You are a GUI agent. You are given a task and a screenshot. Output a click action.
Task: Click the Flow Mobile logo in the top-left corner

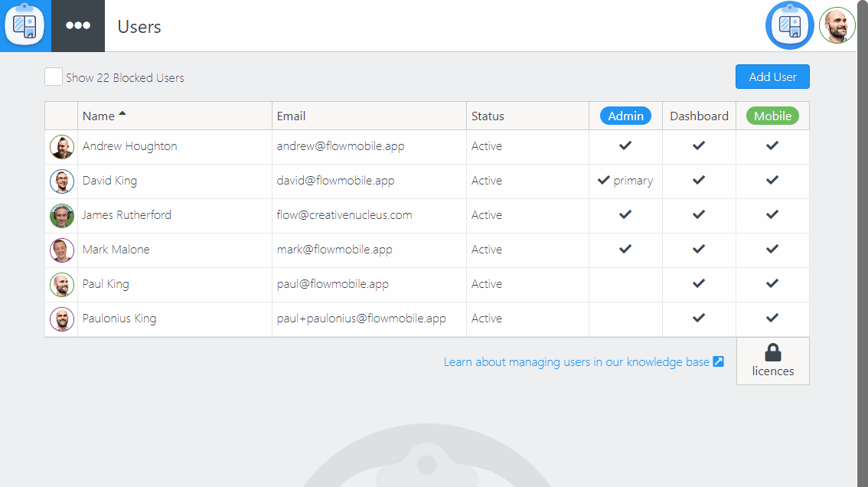pyautogui.click(x=25, y=25)
